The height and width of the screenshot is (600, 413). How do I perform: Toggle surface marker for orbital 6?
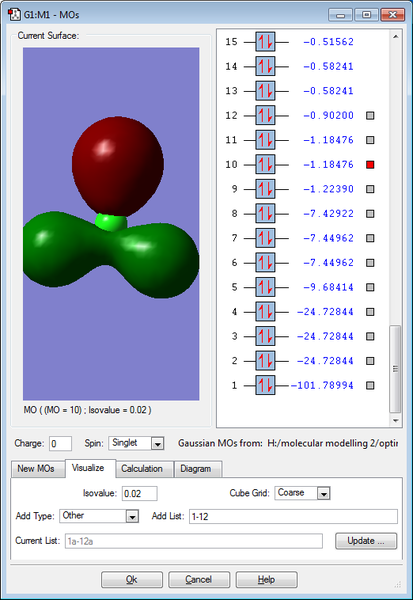(370, 262)
